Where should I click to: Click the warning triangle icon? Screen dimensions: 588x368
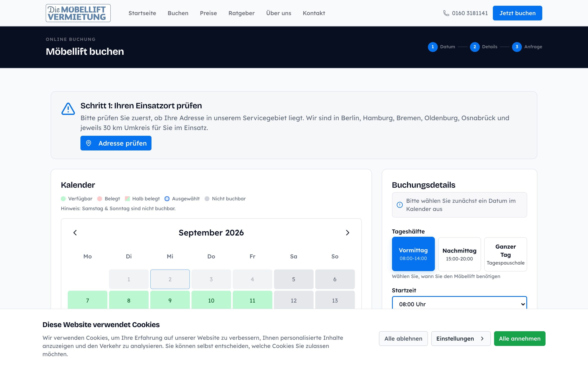(x=68, y=109)
